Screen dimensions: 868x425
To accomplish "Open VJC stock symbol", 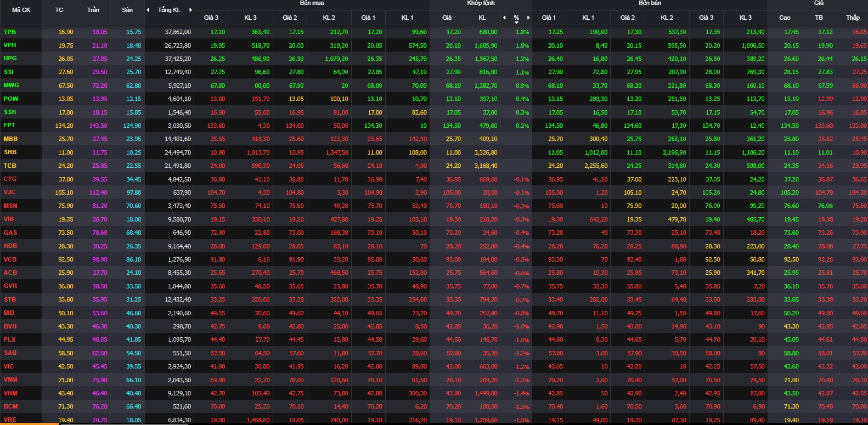I will (9, 192).
